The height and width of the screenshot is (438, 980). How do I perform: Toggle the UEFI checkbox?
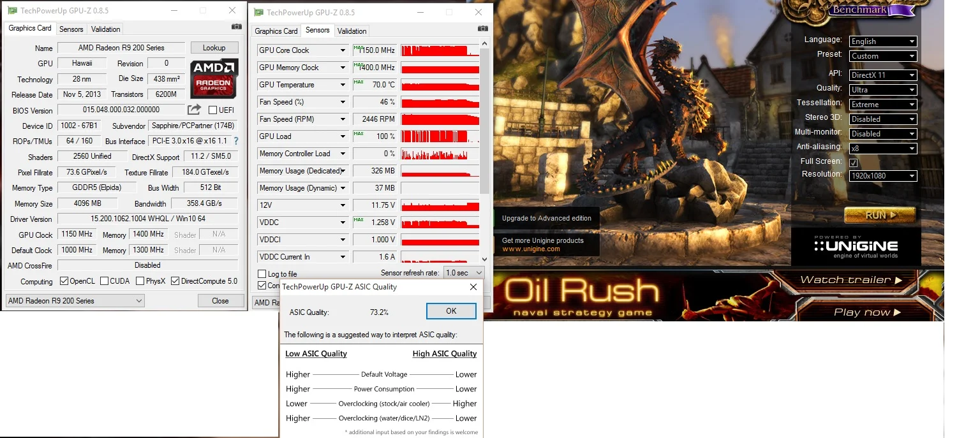tap(213, 110)
